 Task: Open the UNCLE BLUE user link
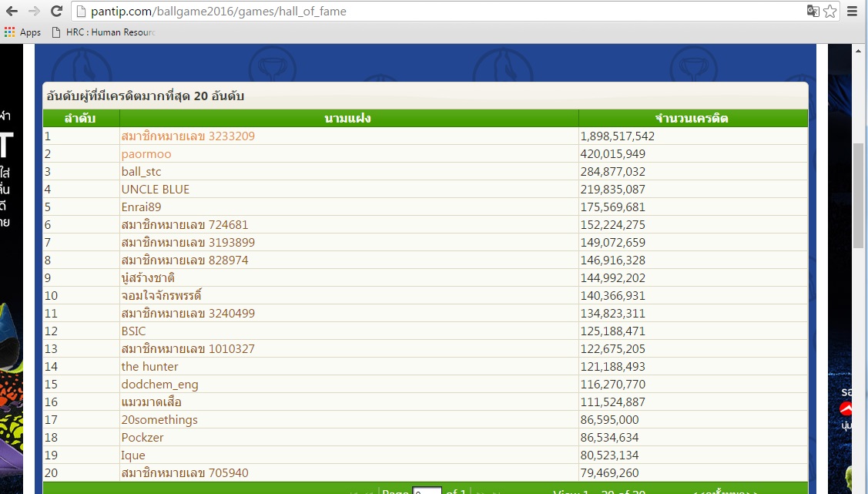coord(156,190)
